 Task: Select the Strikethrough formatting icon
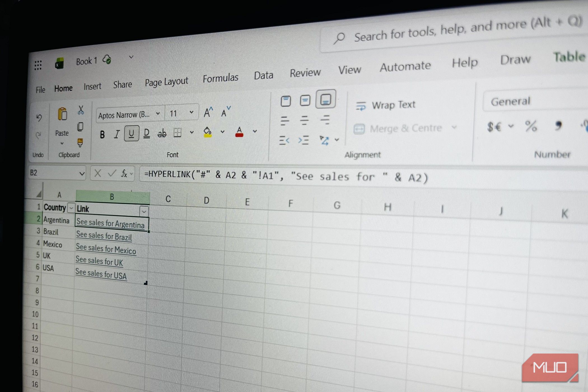pos(162,134)
